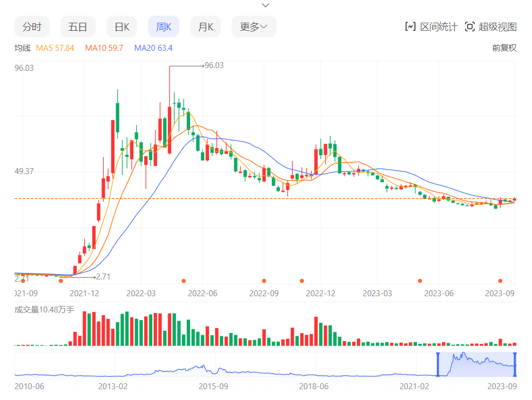Click the 成交量10.48万手 volume label
This screenshot has width=532, height=400.
[44, 310]
